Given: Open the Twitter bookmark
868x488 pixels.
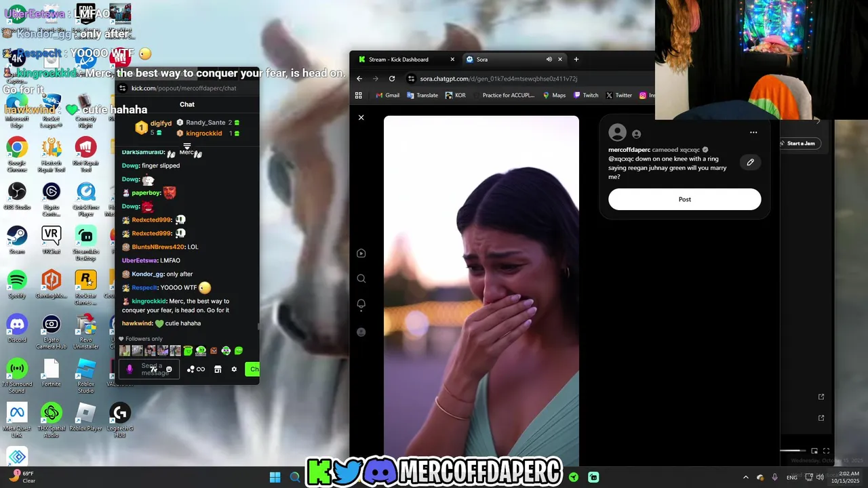Looking at the screenshot, I should pos(618,96).
